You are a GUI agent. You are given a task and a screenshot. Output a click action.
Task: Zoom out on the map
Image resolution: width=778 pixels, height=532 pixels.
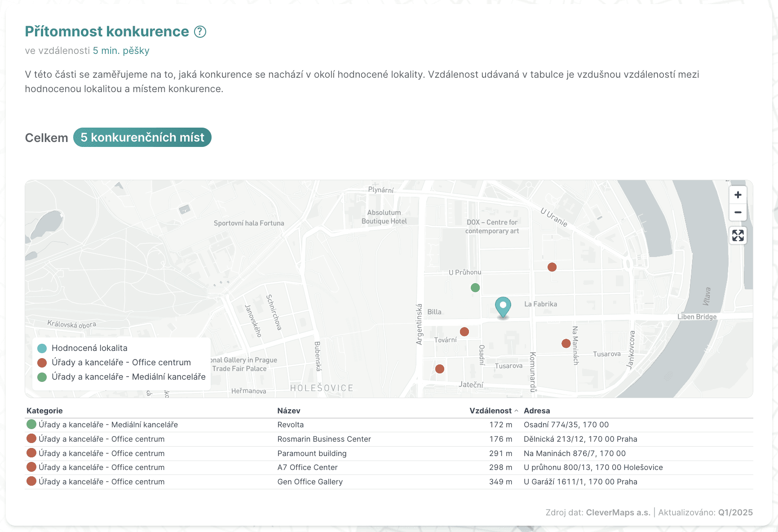(737, 212)
